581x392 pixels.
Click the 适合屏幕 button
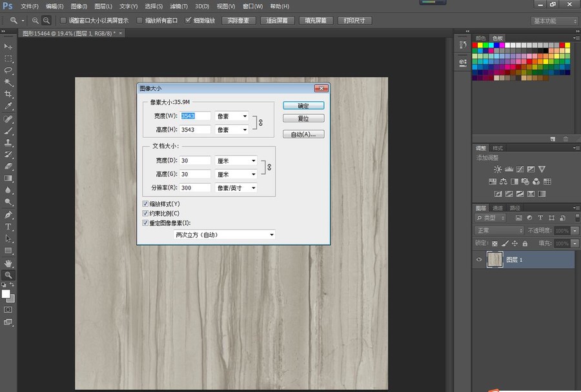[x=277, y=21]
